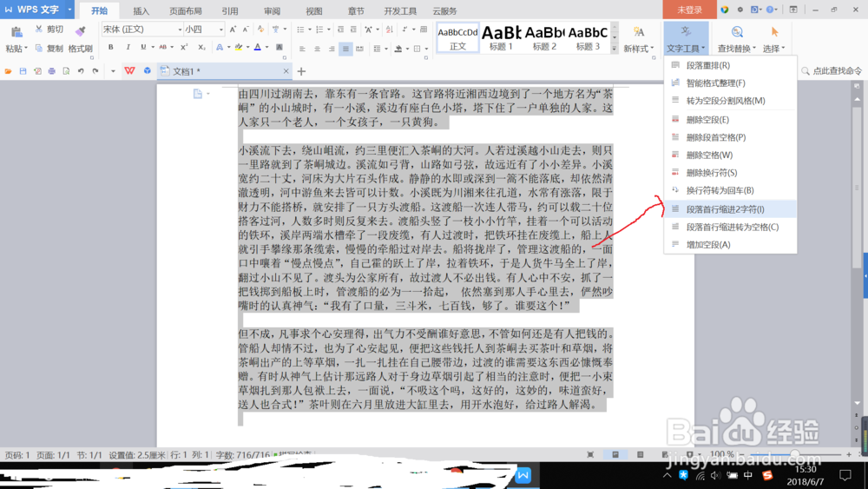
Task: Select justified alignment button
Action: point(345,49)
